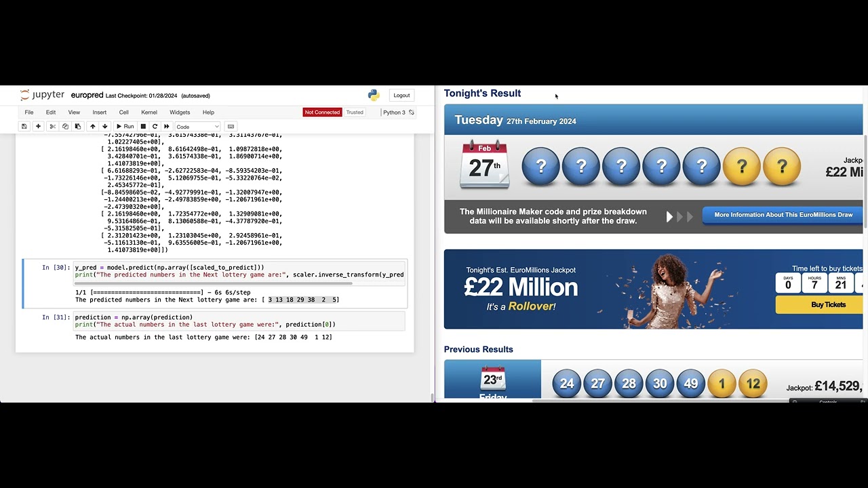The width and height of the screenshot is (868, 488).
Task: Click the predicted numbers output text
Action: 207,300
